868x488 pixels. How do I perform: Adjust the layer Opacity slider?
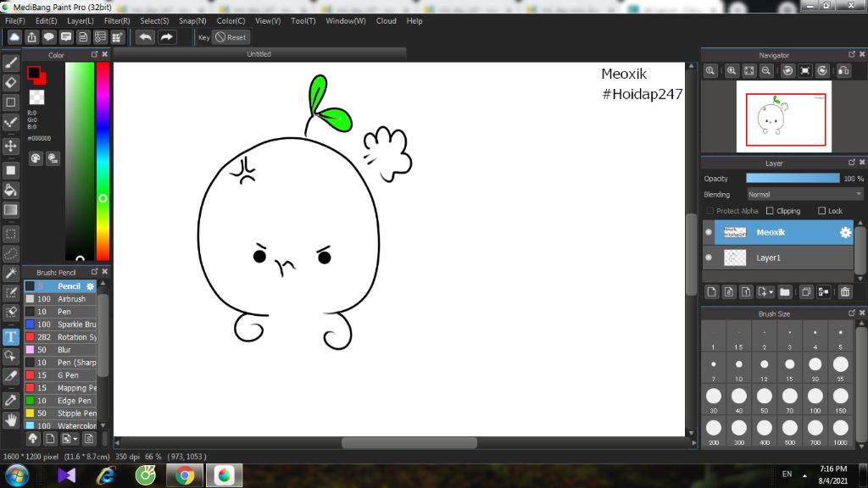pos(793,178)
